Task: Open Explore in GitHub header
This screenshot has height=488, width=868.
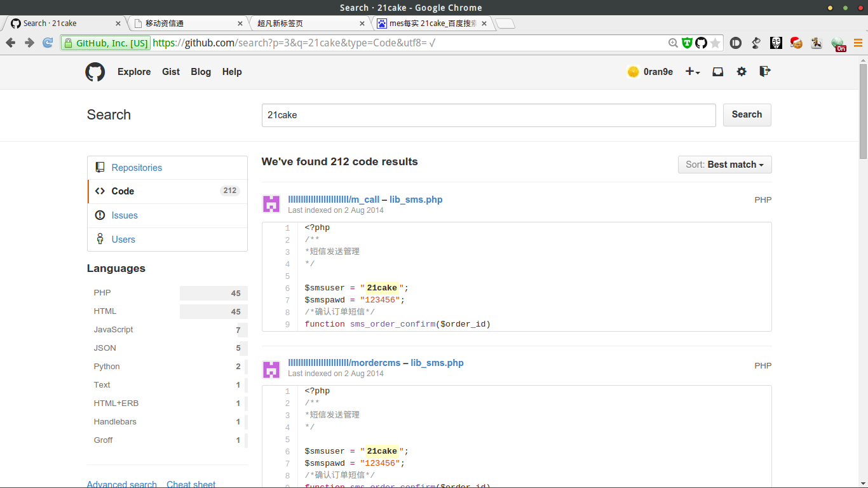Action: tap(134, 72)
